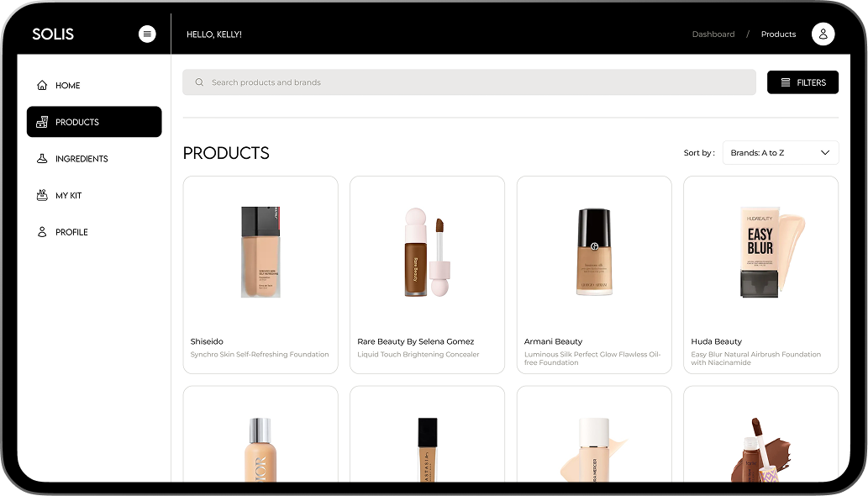Click Synchro Skin Self-Refreshing Foundation text
Viewport: 868px width, 496px height.
[x=260, y=354]
